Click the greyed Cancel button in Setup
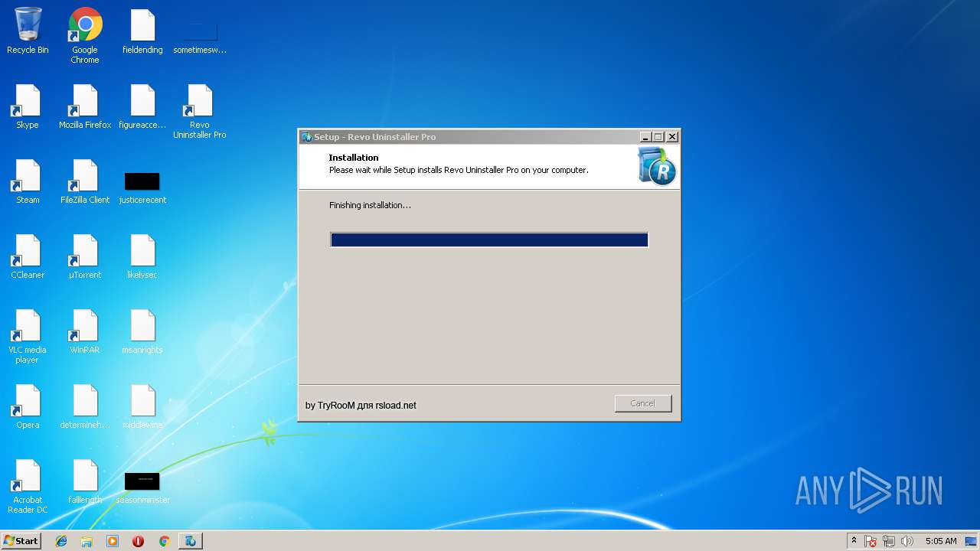980x551 pixels. tap(643, 403)
